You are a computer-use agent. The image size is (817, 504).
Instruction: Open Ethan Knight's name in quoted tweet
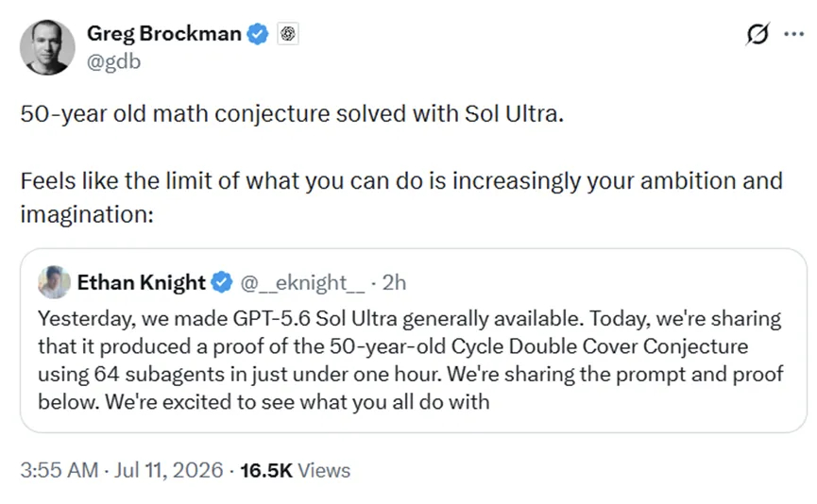(141, 283)
